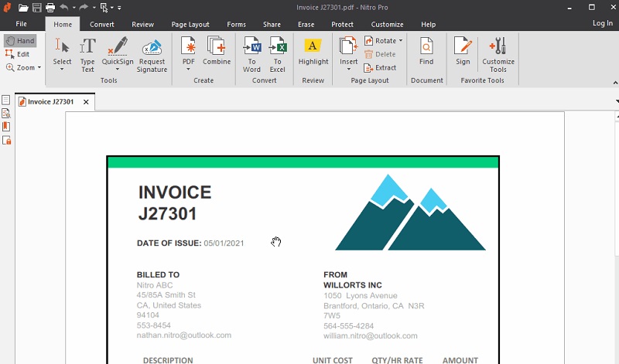Viewport: 619px width, 364px height.
Task: Click the Nitro Pro logo icon
Action: coord(7,7)
